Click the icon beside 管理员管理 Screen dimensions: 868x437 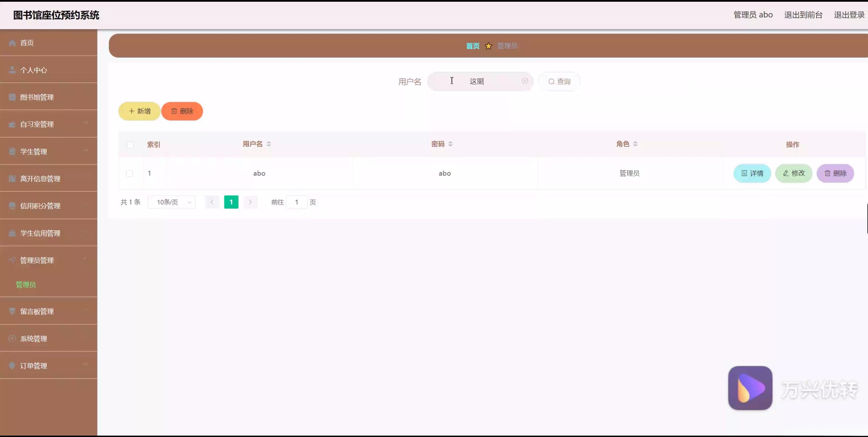[12, 260]
